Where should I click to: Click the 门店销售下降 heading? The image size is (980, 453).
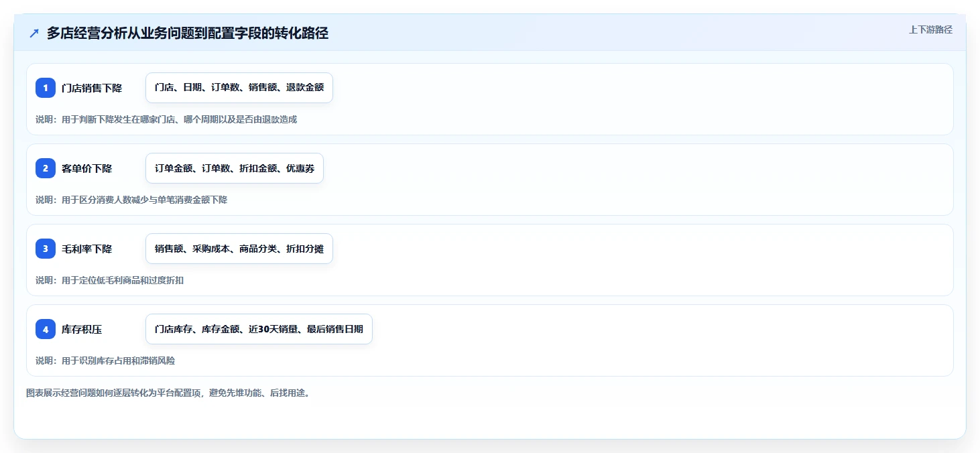click(x=92, y=88)
